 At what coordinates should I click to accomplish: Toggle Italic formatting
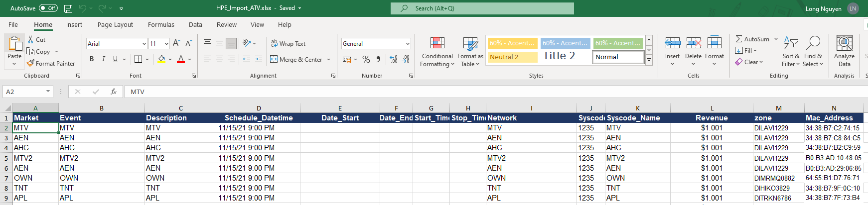coord(104,59)
